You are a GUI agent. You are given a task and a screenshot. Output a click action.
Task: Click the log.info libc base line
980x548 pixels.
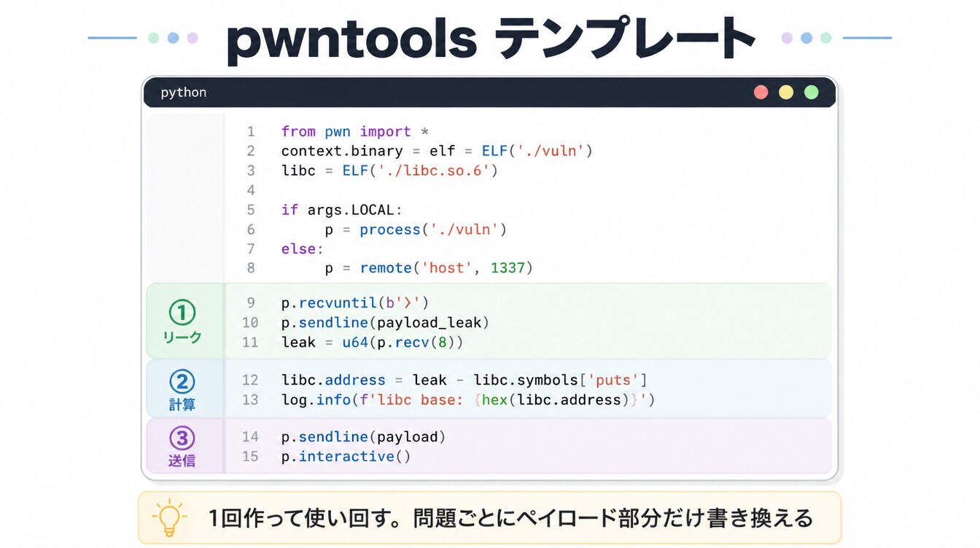click(x=468, y=400)
